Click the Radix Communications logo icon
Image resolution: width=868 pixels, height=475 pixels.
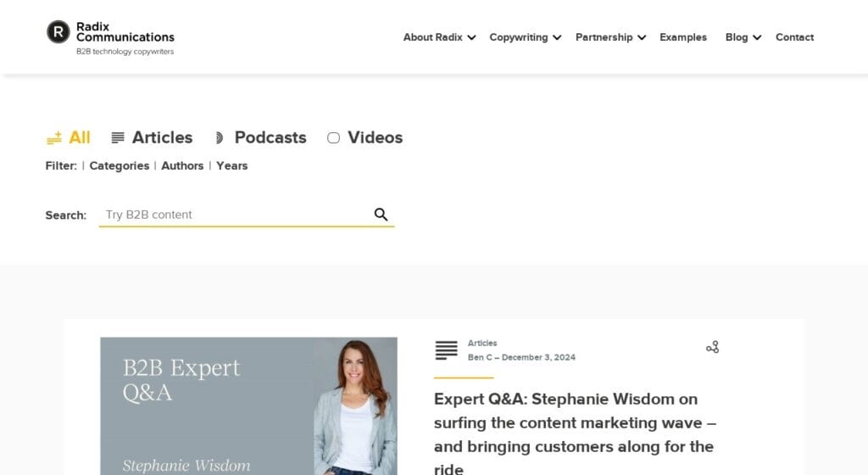(x=58, y=32)
